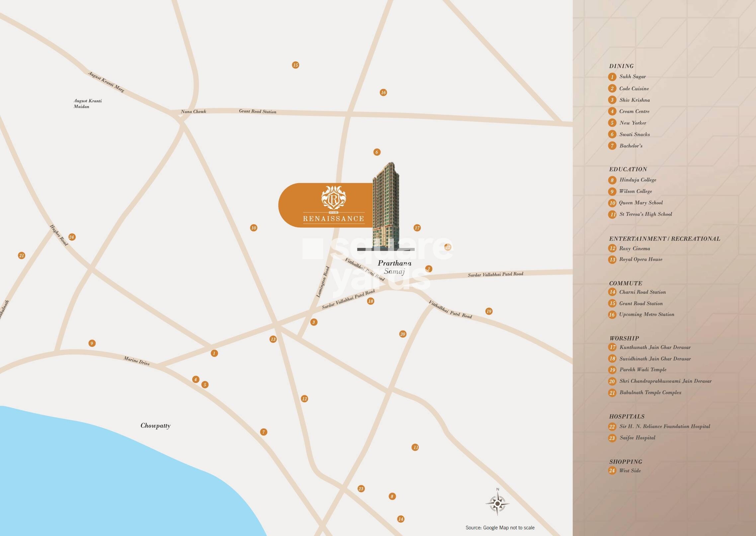Select map marker 23 for Saifee Hospital

[x=361, y=489]
